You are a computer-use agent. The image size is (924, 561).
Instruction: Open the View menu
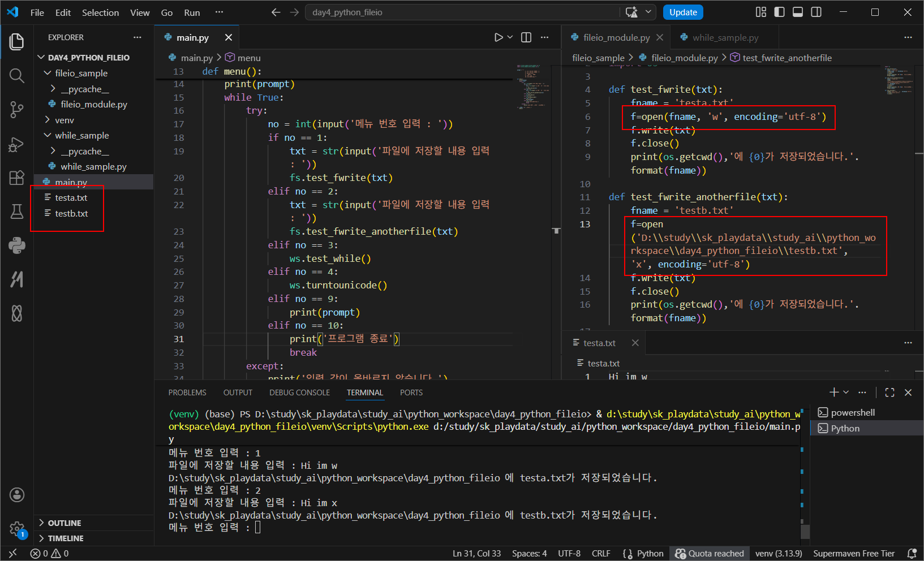140,12
